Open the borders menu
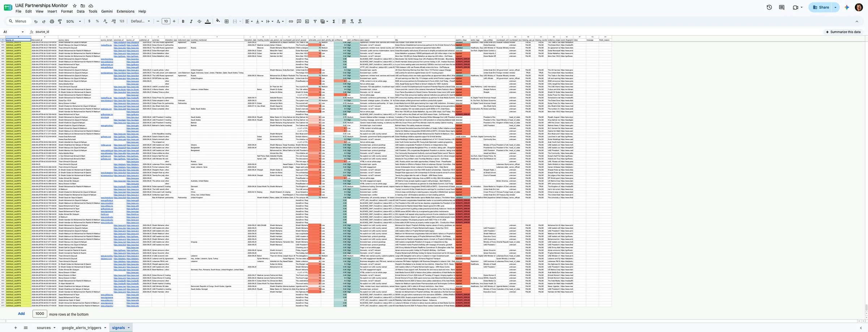This screenshot has width=868, height=332. pos(226,21)
